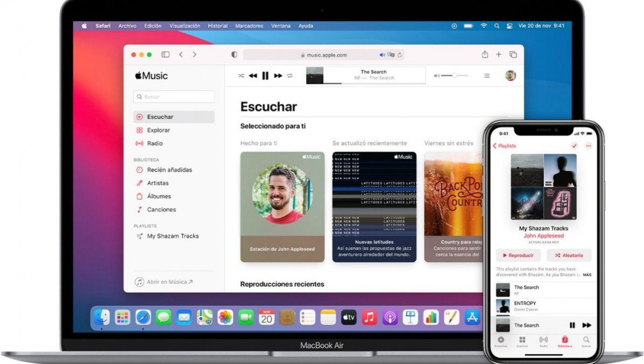The height and width of the screenshot is (364, 644).
Task: Toggle repeat mode in the player
Action: 289,76
